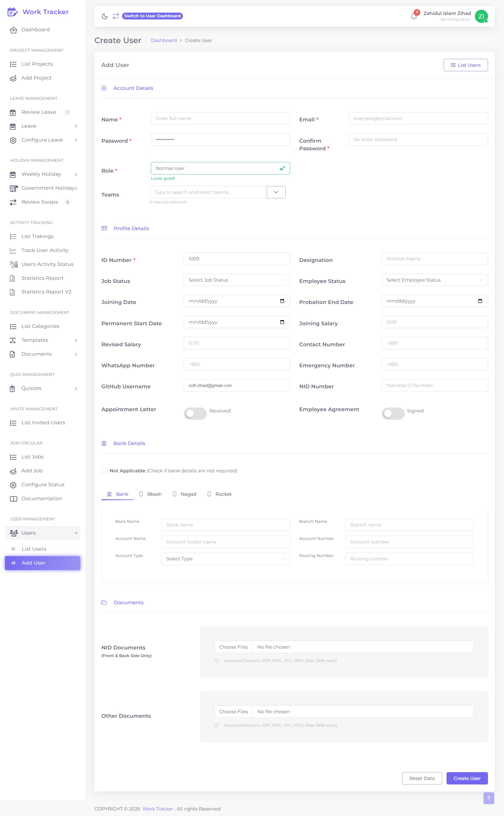Expand the Teams dropdown arrow
The image size is (504, 816).
point(276,192)
